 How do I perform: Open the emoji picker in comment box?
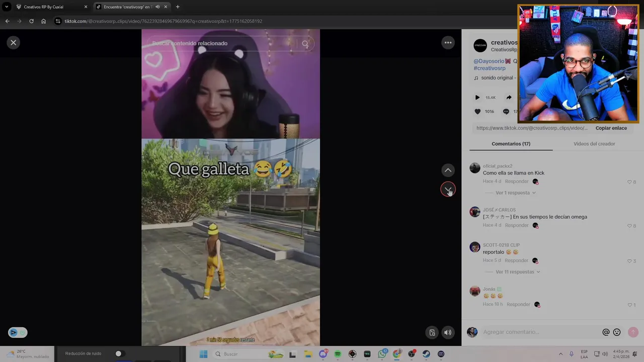coord(617,332)
